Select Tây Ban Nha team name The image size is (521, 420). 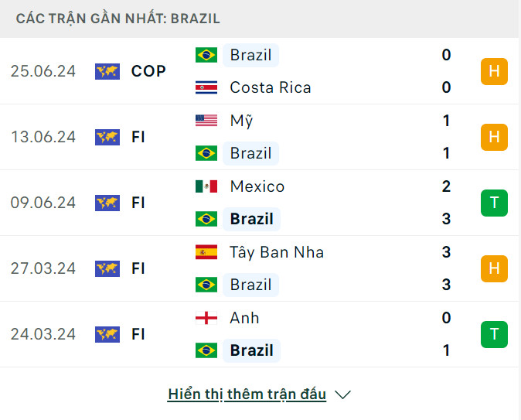point(276,252)
